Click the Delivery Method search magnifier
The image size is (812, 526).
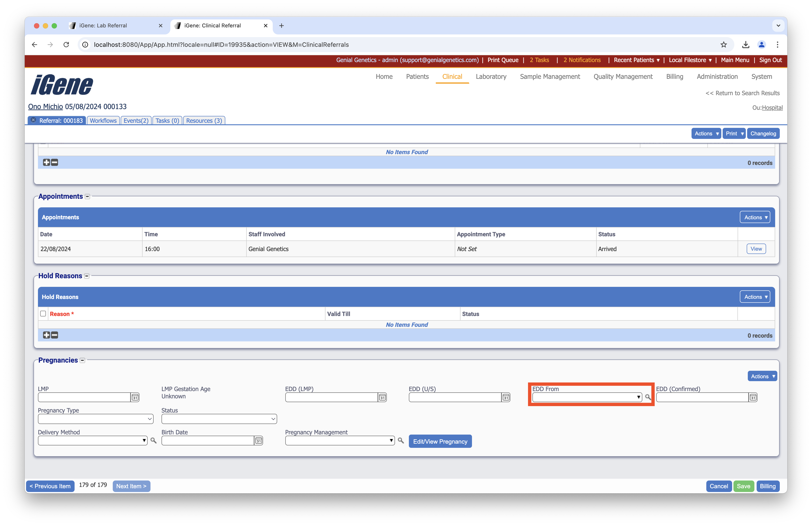pyautogui.click(x=154, y=441)
